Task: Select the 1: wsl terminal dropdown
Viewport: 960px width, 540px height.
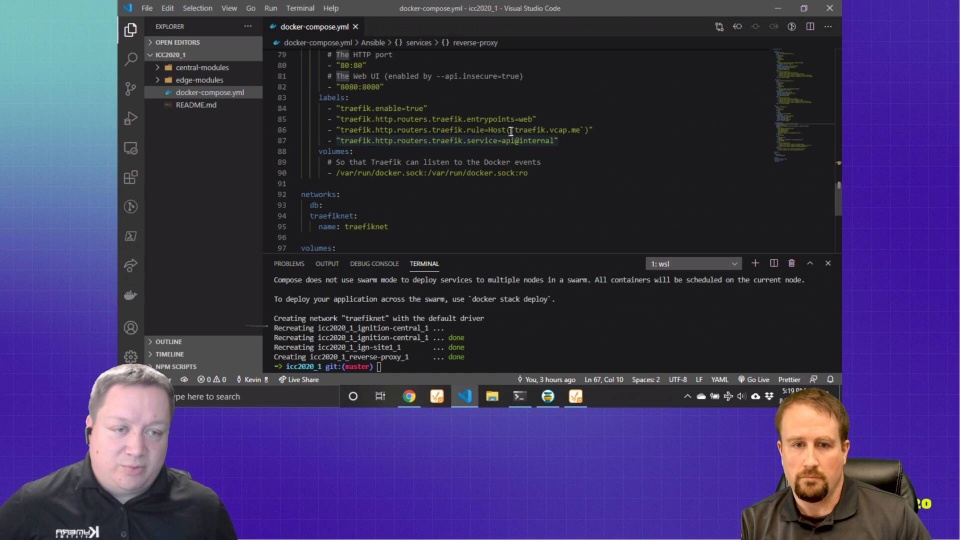Action: (694, 264)
